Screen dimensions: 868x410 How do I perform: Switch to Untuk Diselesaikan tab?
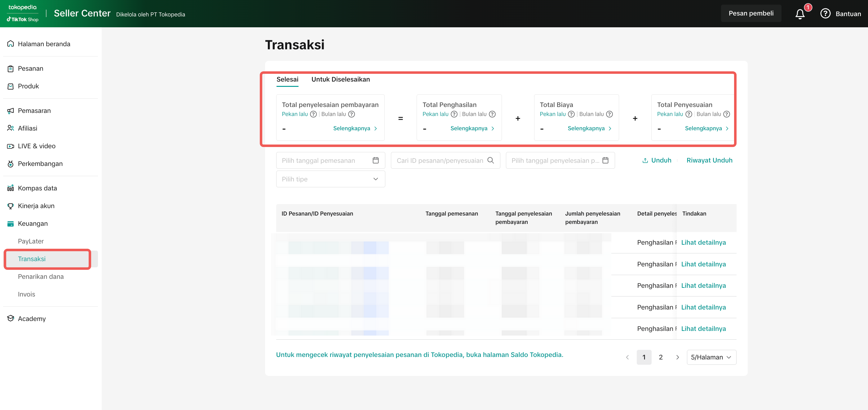tap(340, 79)
